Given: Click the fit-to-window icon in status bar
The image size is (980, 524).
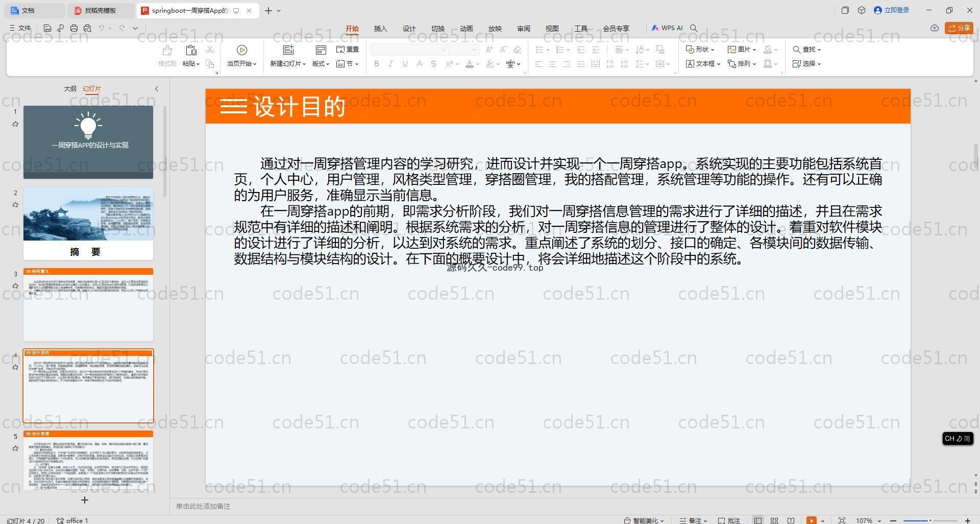Looking at the screenshot, I should click(842, 520).
